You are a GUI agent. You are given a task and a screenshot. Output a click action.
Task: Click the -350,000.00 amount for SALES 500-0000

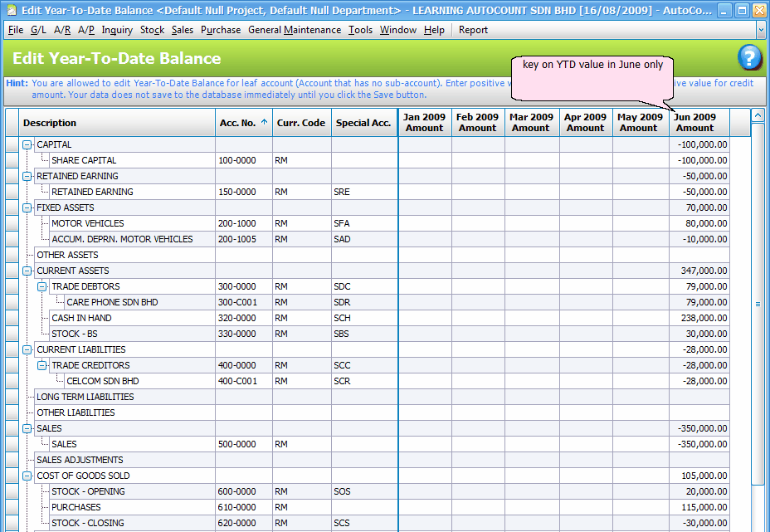pyautogui.click(x=702, y=444)
